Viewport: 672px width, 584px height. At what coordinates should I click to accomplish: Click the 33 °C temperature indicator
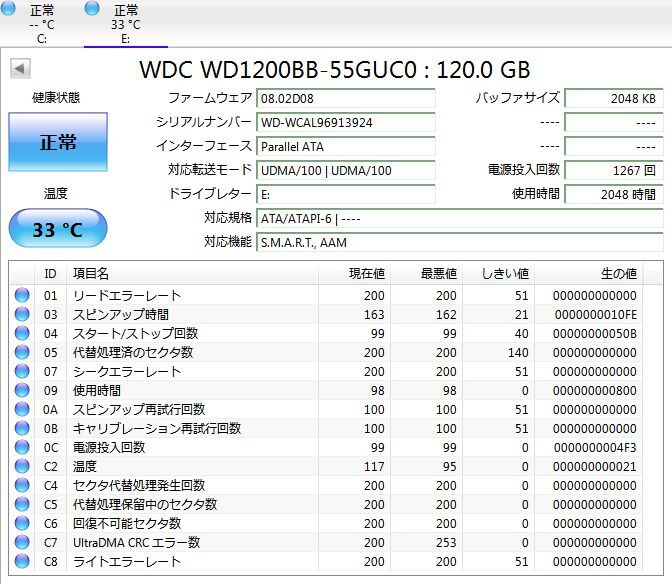click(58, 229)
